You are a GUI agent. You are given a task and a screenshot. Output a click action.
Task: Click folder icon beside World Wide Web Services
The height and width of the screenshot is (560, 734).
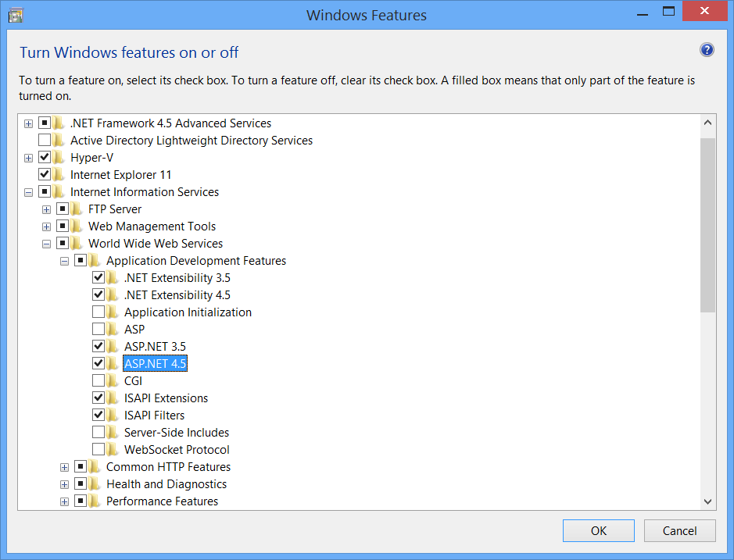tap(77, 243)
